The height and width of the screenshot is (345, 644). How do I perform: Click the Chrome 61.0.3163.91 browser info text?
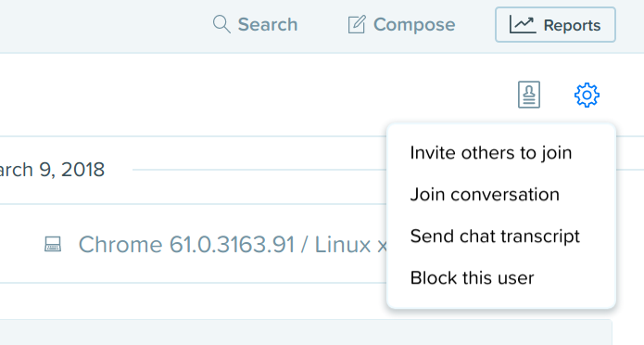[186, 245]
